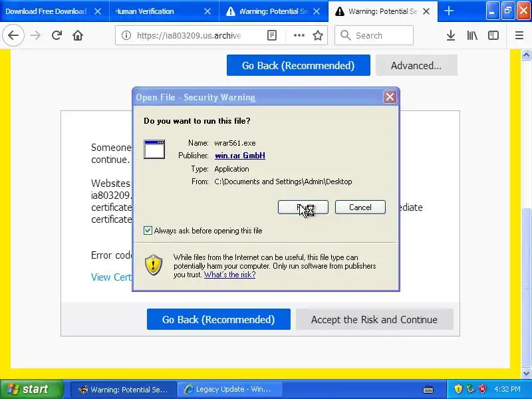Image resolution: width=532 pixels, height=399 pixels.
Task: Close the Download Free Download tab
Action: [98, 11]
